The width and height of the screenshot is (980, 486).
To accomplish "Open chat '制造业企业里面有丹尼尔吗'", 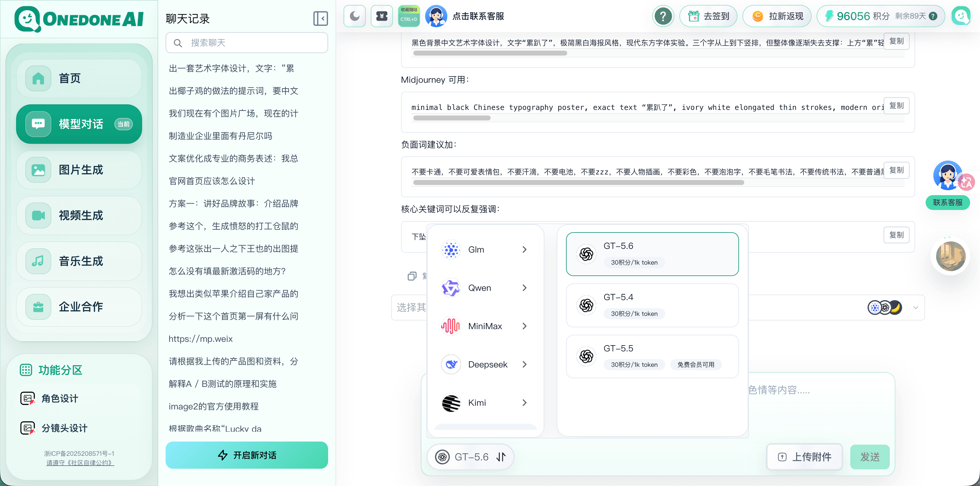I will click(x=221, y=136).
